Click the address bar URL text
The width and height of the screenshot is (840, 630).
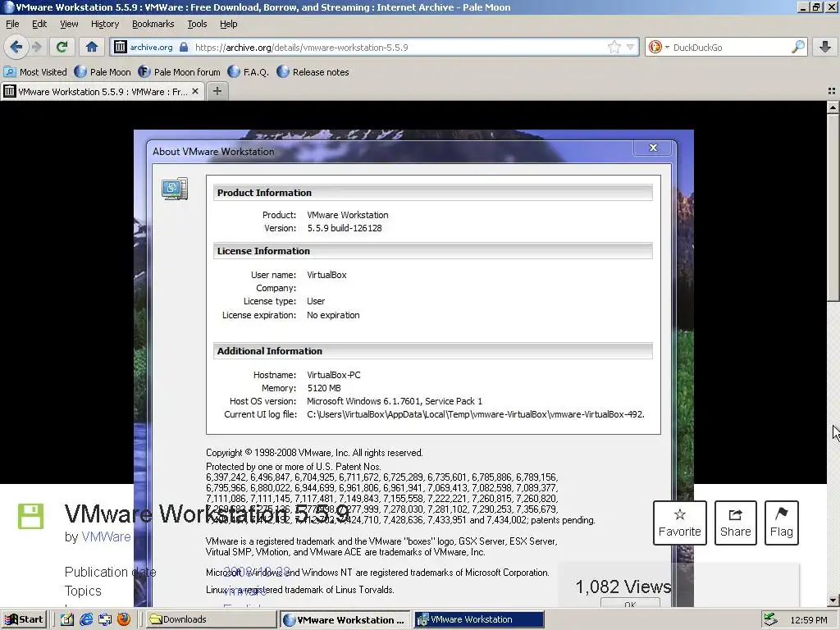tap(301, 47)
